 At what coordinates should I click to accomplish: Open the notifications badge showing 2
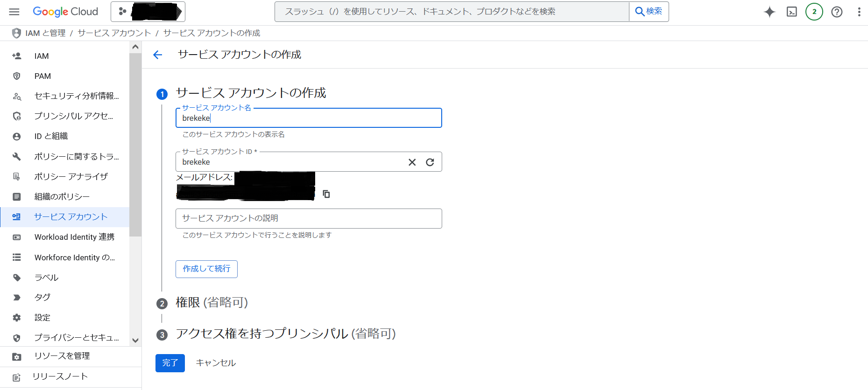pyautogui.click(x=814, y=12)
